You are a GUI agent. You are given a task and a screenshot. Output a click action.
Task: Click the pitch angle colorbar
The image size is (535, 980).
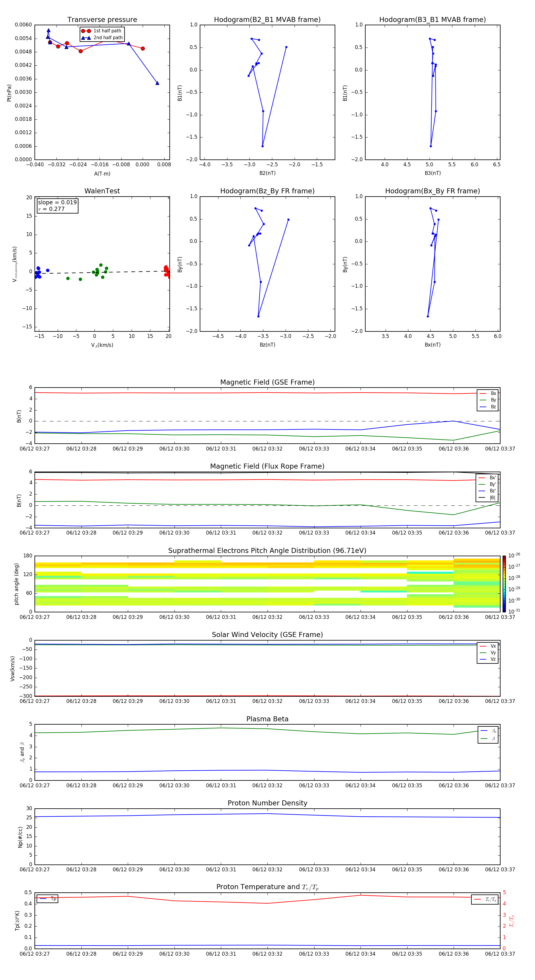504,584
